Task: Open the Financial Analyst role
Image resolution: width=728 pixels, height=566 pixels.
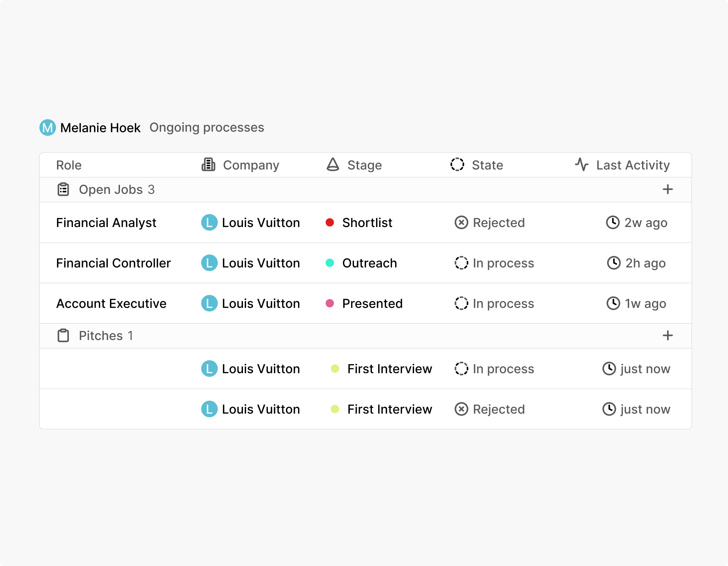Action: click(106, 223)
